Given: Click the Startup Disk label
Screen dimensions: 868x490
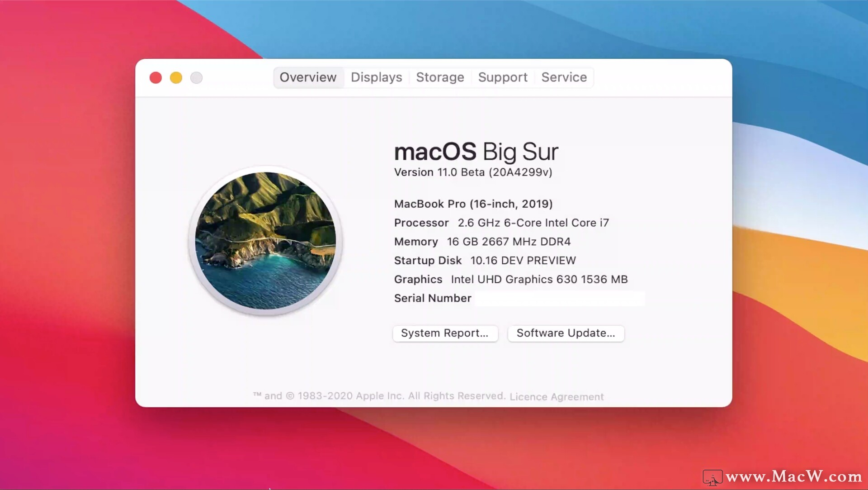Looking at the screenshot, I should click(428, 261).
